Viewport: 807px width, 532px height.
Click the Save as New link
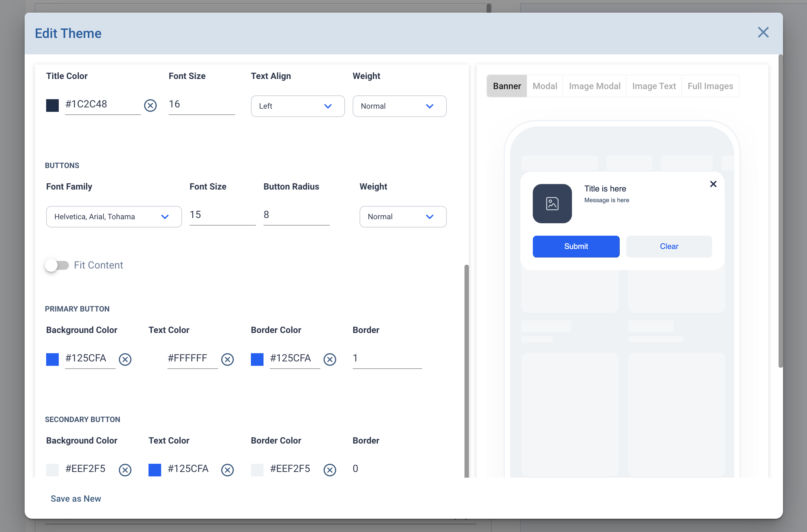[x=76, y=499]
